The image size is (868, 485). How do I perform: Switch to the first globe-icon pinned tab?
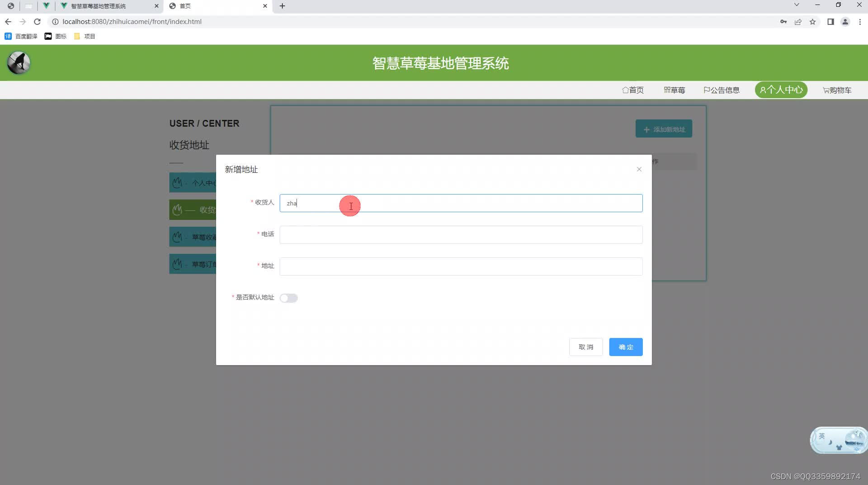10,6
